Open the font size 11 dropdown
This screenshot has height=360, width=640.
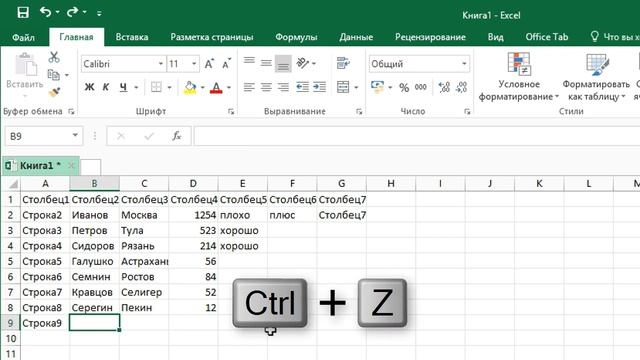pos(194,64)
